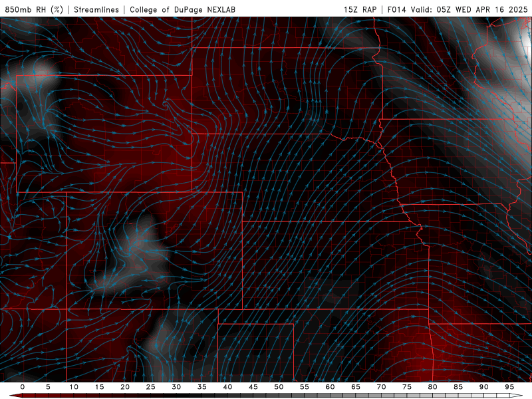Image resolution: width=532 pixels, height=399 pixels.
Task: Click the 30 value on the color scale
Action: 176,387
